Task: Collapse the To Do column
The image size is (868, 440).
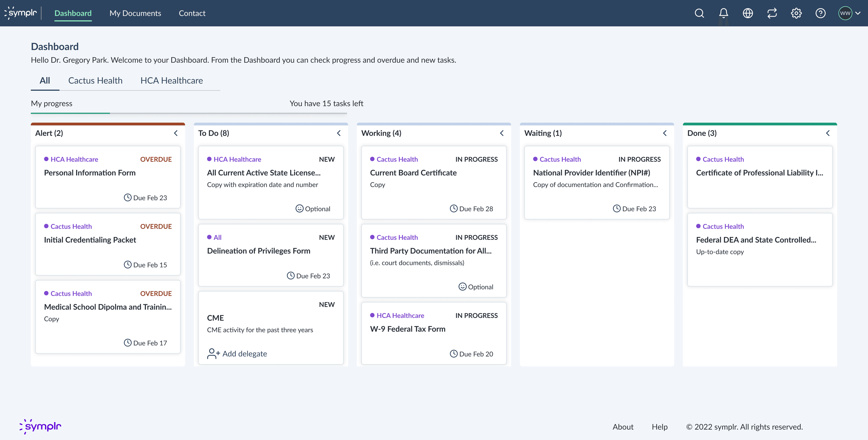Action: (x=339, y=133)
